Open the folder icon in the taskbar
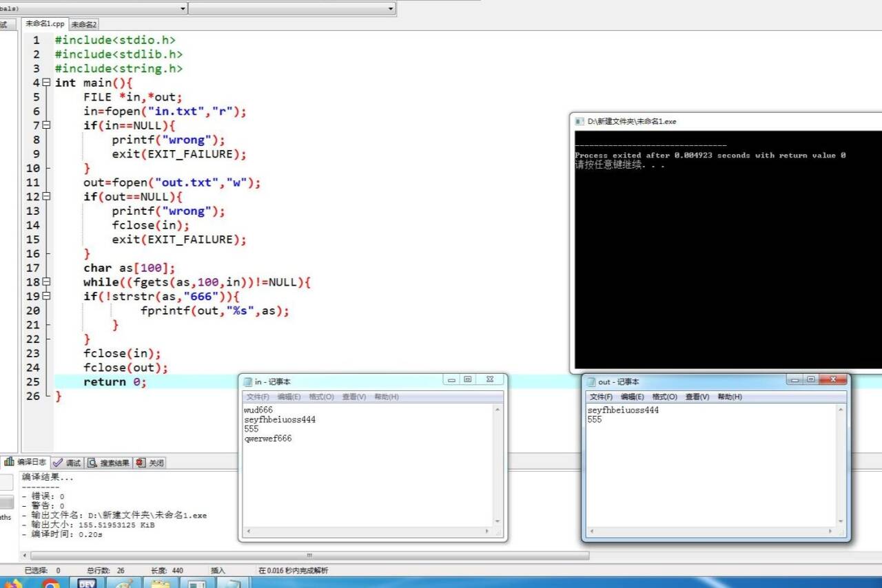Image resolution: width=882 pixels, height=588 pixels. tap(160, 582)
